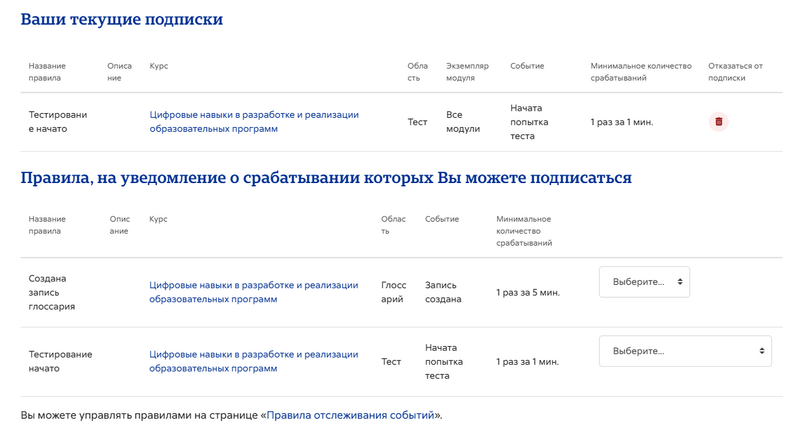Viewport: 800px width, 432px height.
Task: Click heading 'Правила, на уведомление о срабатывании…'
Action: (x=326, y=177)
